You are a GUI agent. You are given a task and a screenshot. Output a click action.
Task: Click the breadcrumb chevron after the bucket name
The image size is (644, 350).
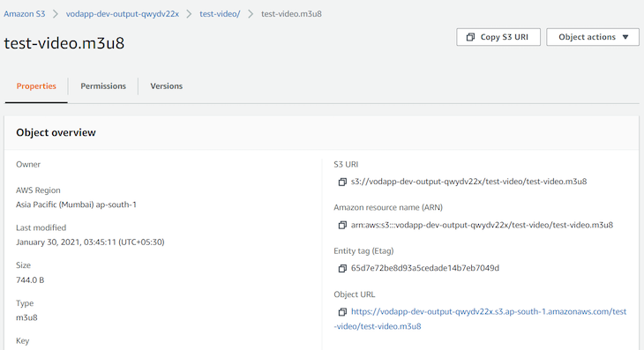point(189,14)
